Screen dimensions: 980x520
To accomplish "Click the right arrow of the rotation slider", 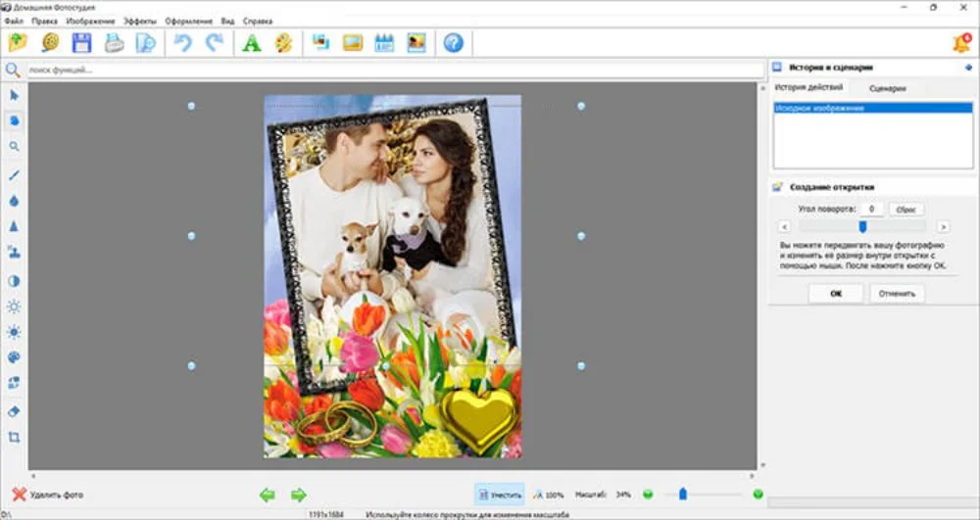I will tap(943, 226).
